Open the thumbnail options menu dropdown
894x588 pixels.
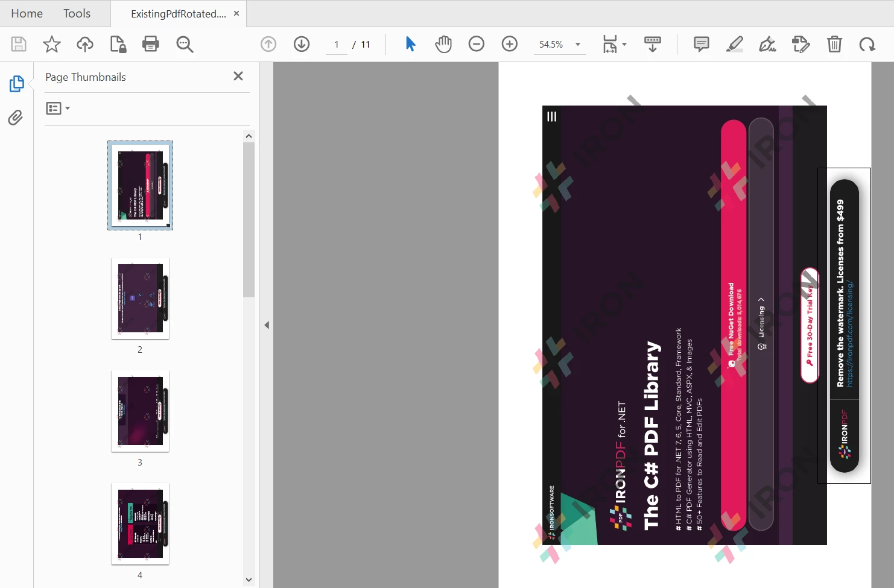[58, 109]
